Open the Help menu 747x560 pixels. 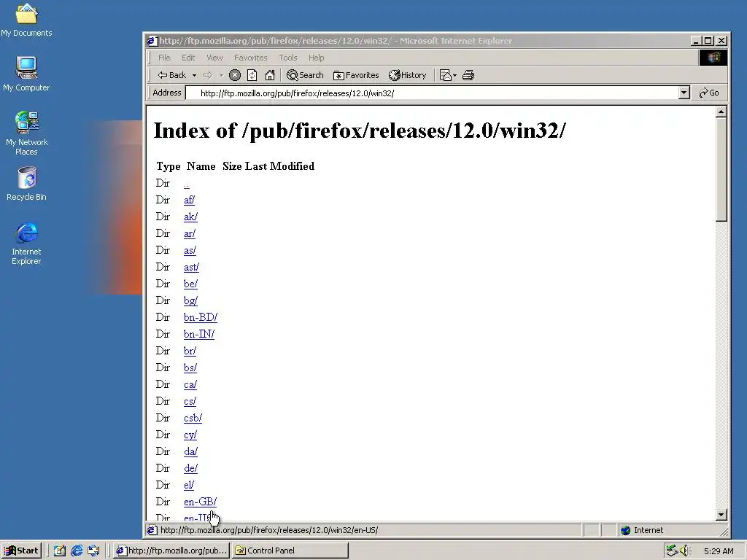pyautogui.click(x=317, y=58)
